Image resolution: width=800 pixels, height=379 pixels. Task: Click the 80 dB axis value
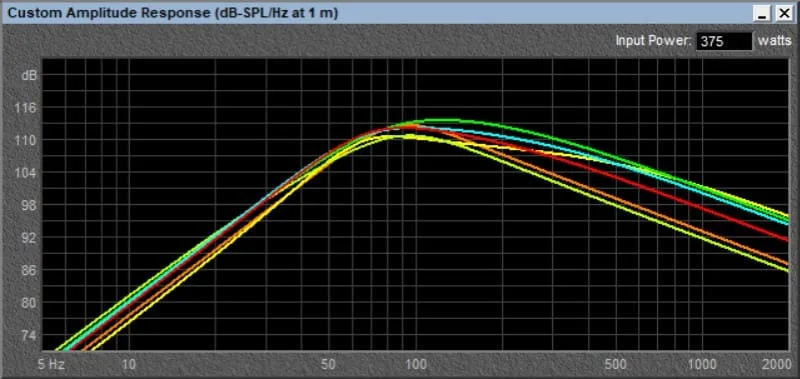[29, 303]
